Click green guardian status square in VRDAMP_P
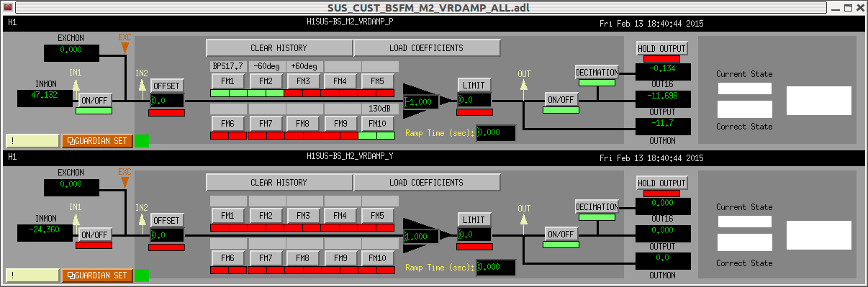This screenshot has width=868, height=287. 142,141
